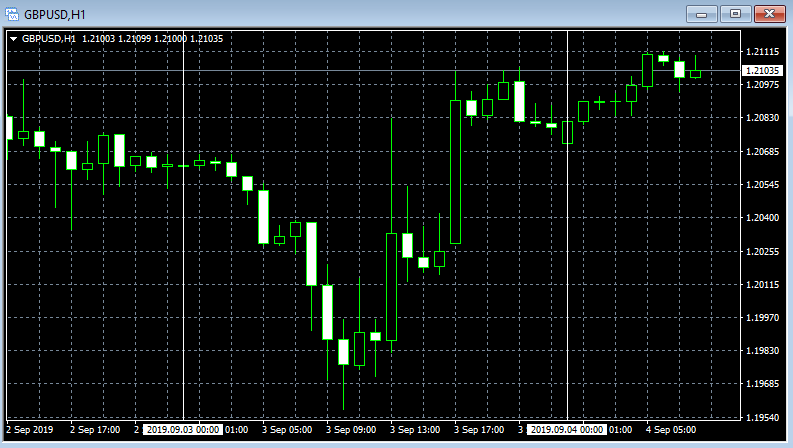Click the 3 Sep 05:00 time label
The image size is (793, 448).
(287, 430)
